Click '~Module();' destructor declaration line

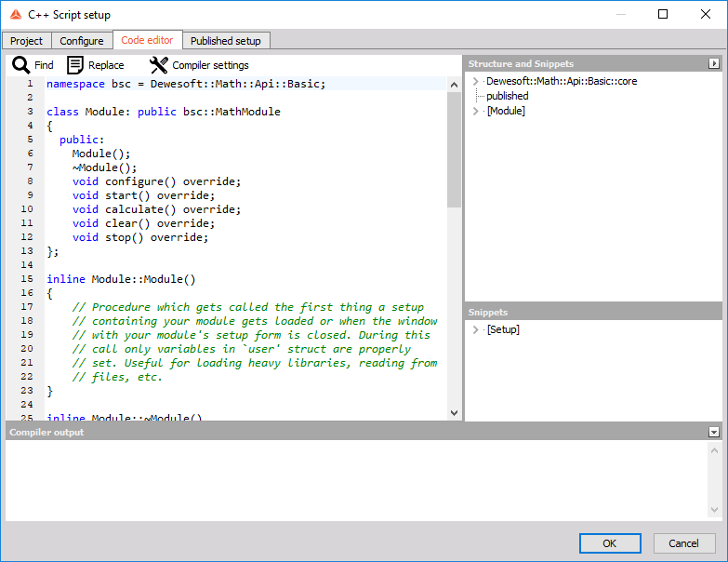[x=104, y=167]
